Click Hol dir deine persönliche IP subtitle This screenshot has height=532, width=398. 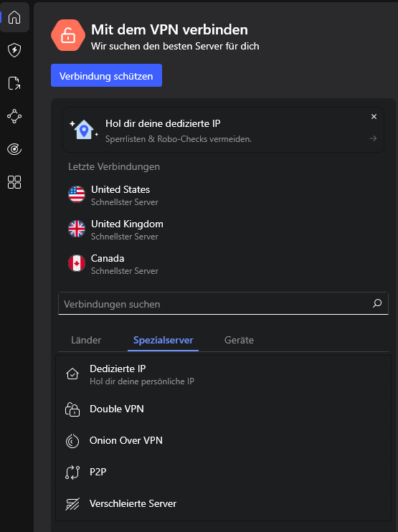142,381
